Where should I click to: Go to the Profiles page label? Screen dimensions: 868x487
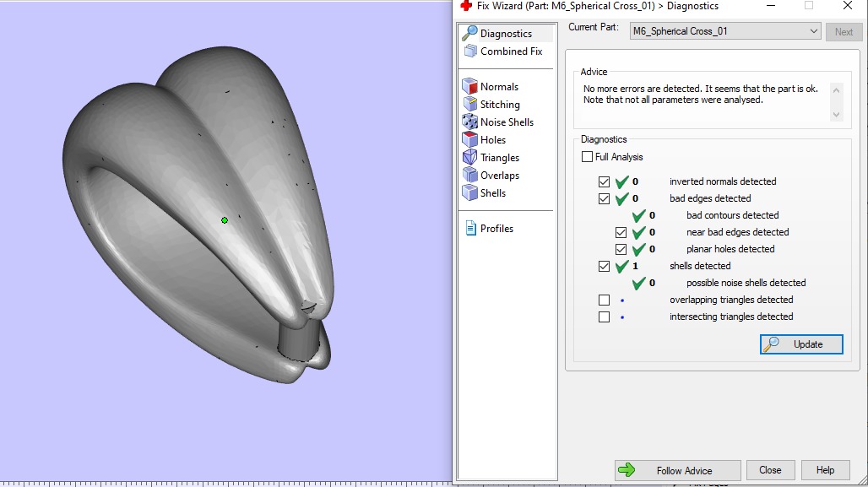tap(496, 228)
